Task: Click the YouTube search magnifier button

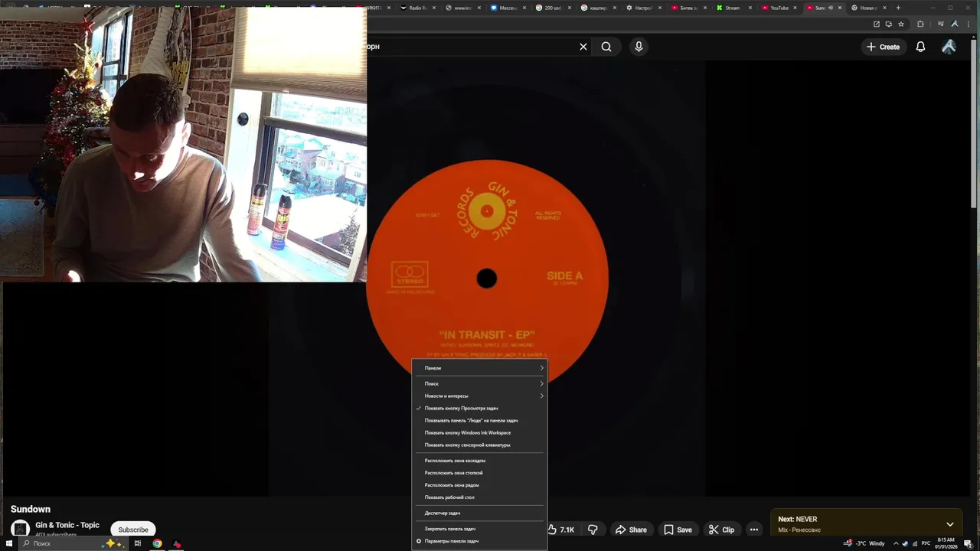Action: [x=606, y=47]
